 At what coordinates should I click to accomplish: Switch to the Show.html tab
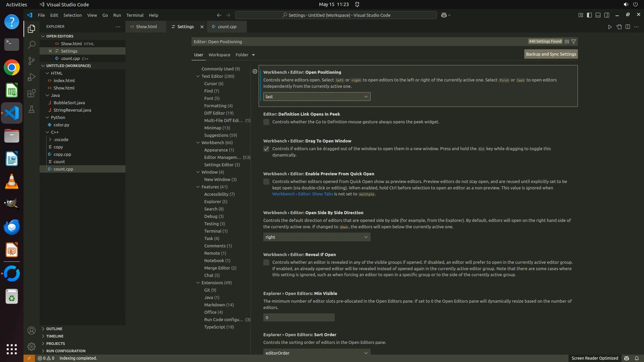coord(146,26)
